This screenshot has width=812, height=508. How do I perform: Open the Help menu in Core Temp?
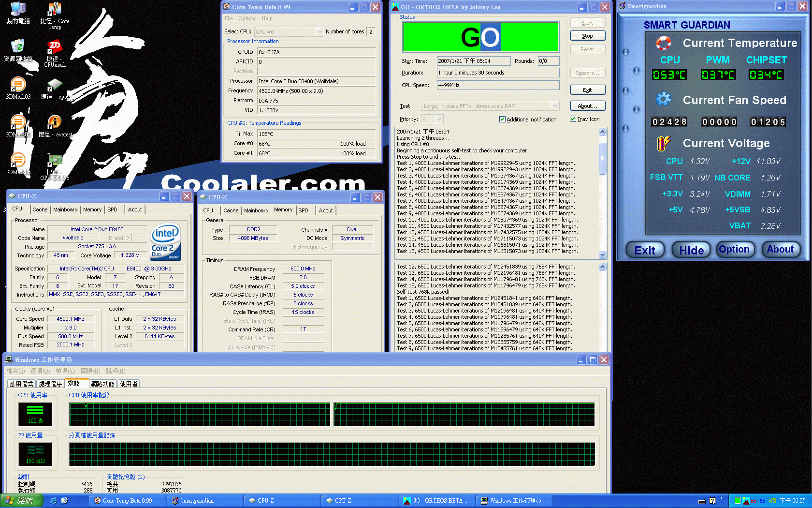267,18
